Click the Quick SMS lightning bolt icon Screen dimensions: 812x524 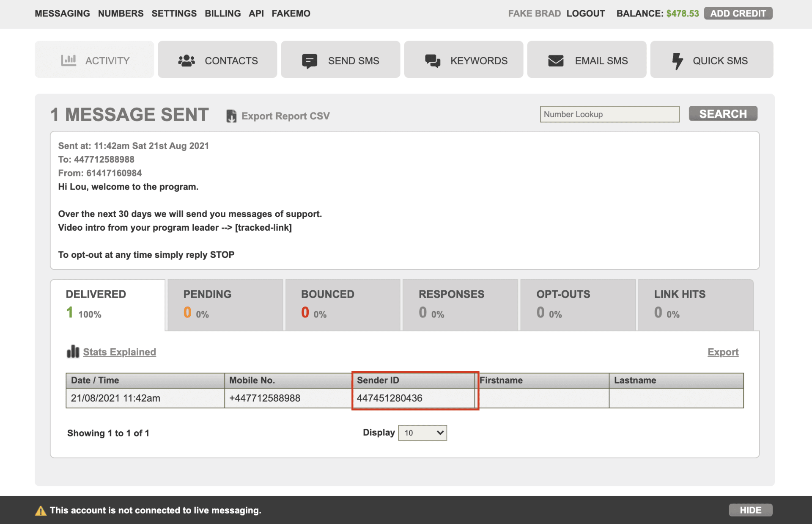(678, 61)
